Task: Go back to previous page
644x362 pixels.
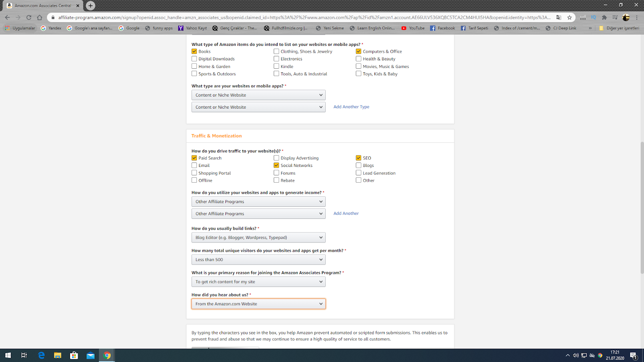Action: pos(7,17)
